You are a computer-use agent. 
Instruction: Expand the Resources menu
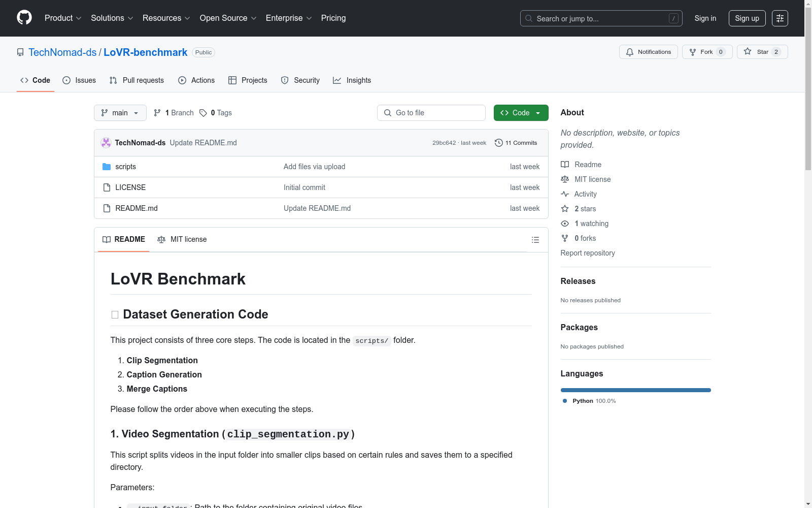point(166,18)
